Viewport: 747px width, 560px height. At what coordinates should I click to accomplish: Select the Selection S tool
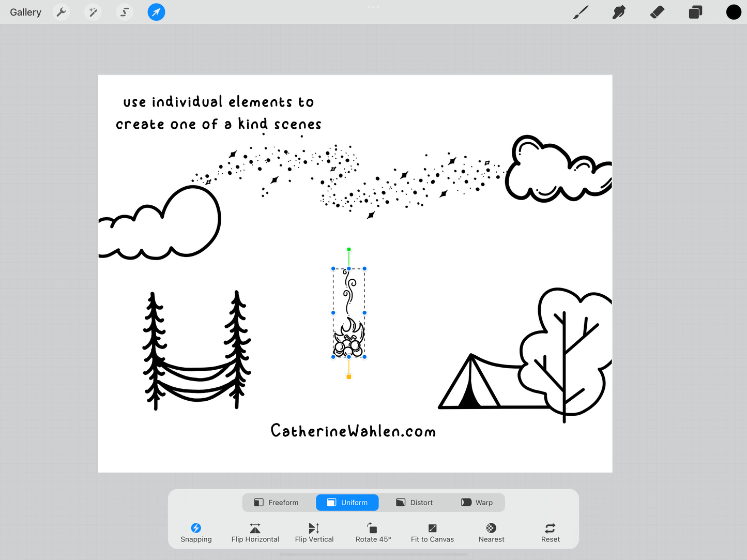point(125,12)
